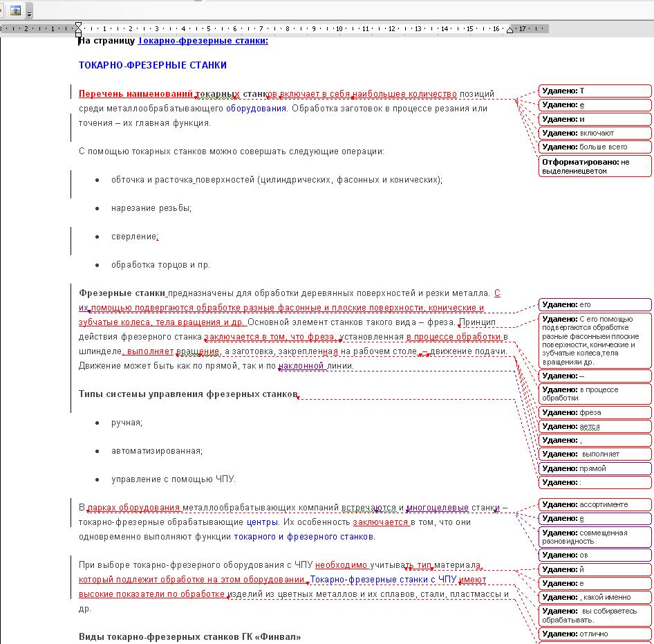
Task: Select the balloon 'Удалено: ов'
Action: [595, 555]
